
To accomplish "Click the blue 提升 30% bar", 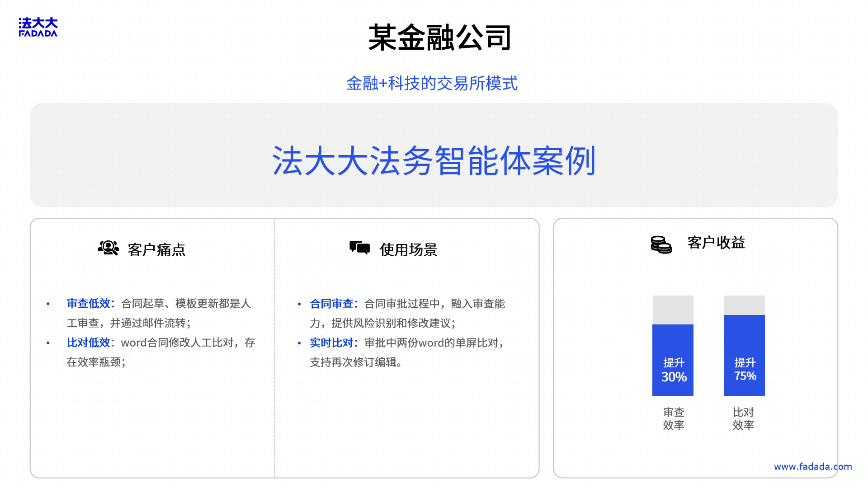I will [x=673, y=360].
